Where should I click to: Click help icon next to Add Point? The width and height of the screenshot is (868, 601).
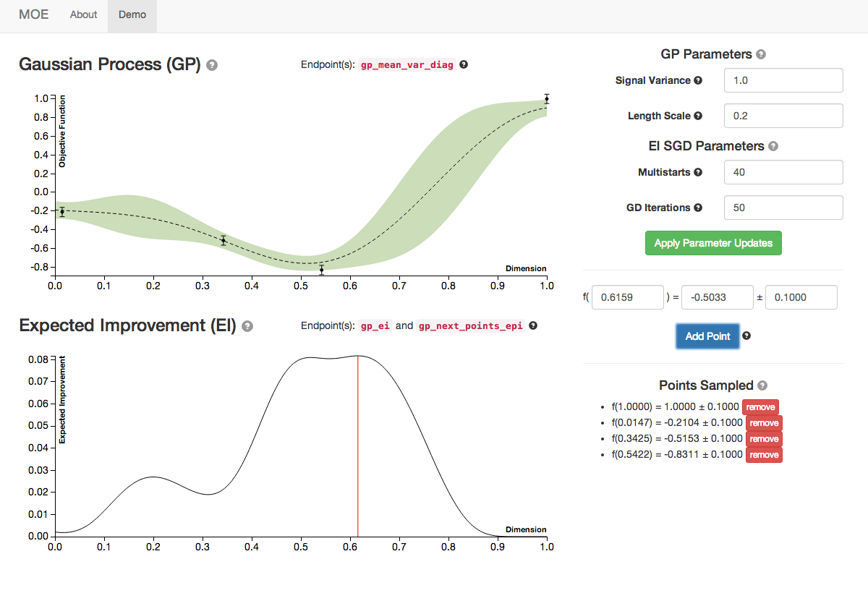(x=746, y=336)
